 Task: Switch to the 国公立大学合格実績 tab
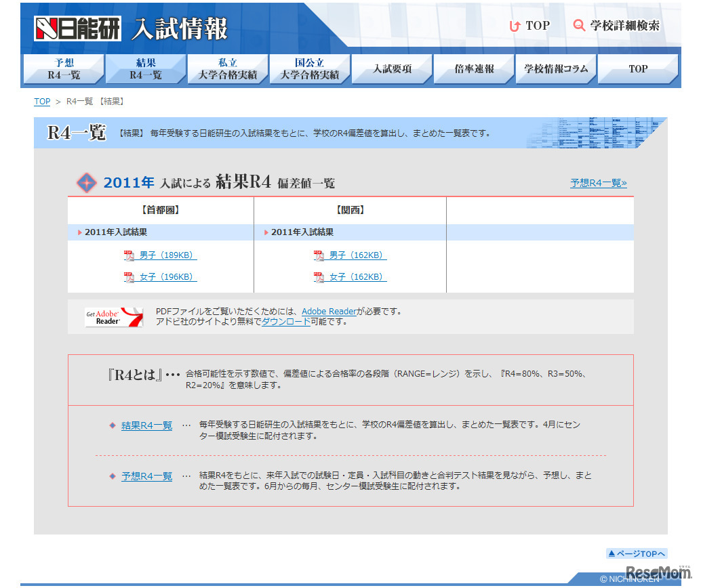[x=310, y=69]
